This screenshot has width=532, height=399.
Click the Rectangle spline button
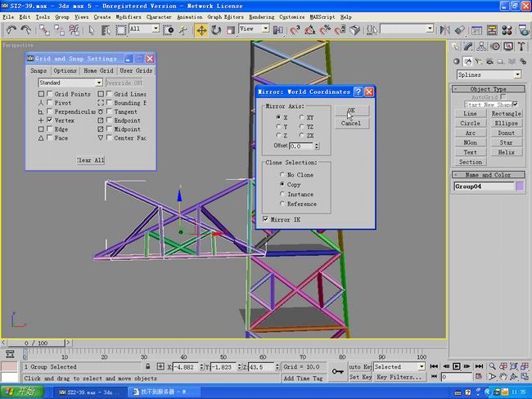tap(506, 114)
